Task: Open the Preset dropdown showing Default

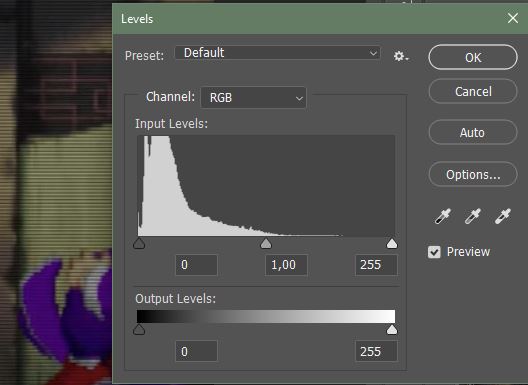Action: (278, 53)
